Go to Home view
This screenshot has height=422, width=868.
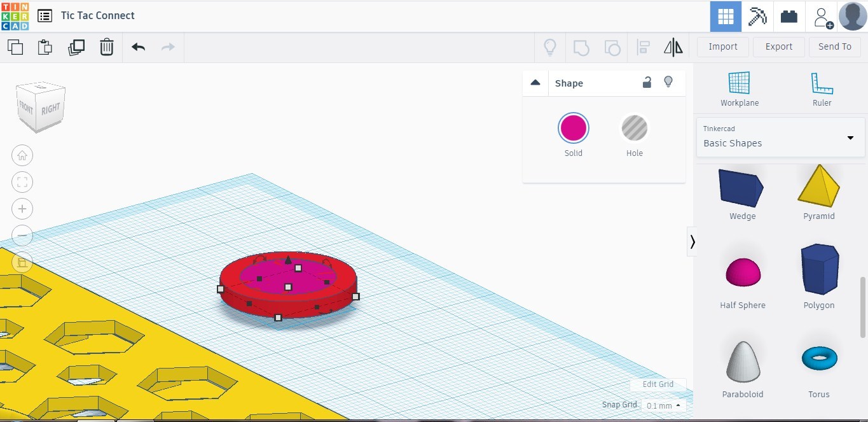pos(22,155)
